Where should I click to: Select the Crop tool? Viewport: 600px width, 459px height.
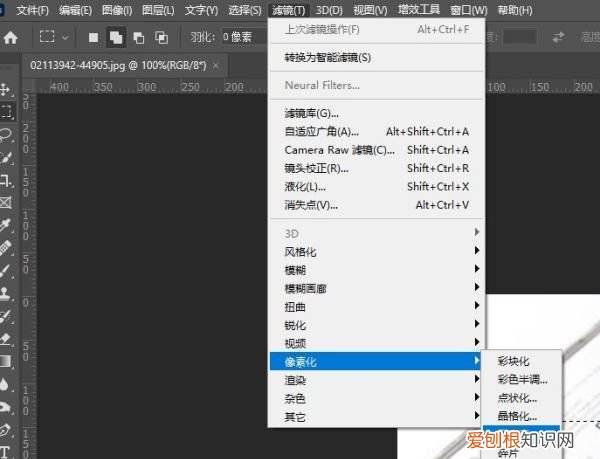click(6, 180)
